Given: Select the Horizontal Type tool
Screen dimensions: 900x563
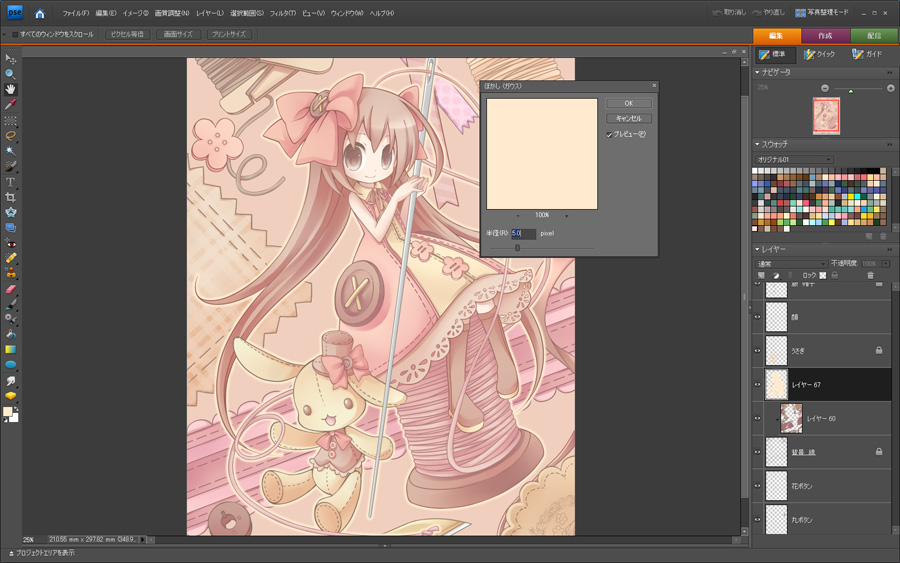Looking at the screenshot, I should [10, 182].
